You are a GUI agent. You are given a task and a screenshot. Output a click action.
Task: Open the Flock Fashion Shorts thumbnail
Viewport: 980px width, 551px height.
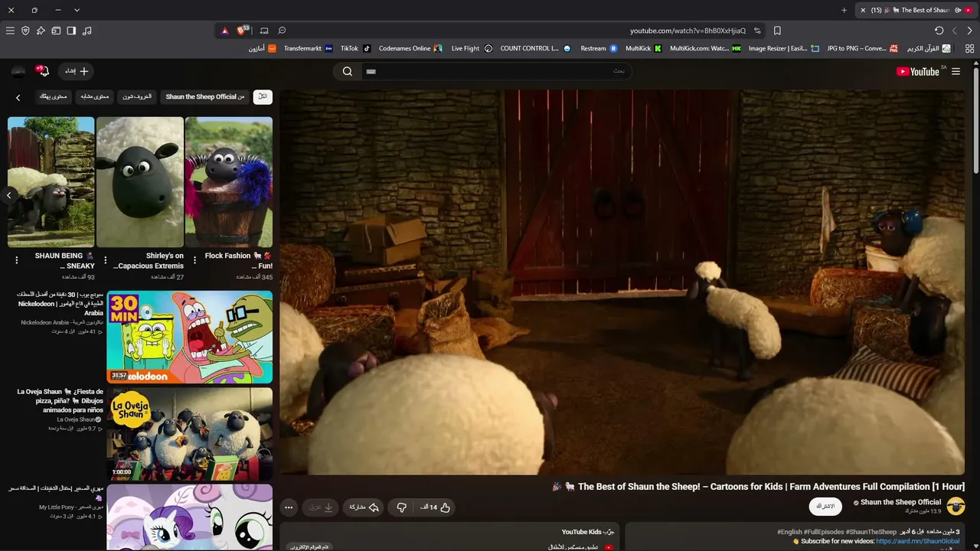click(x=229, y=182)
